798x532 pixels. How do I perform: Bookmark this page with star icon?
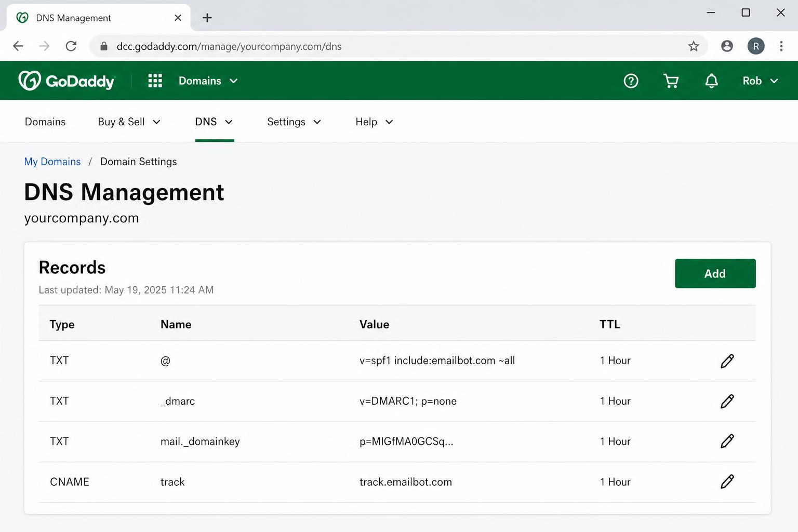694,46
